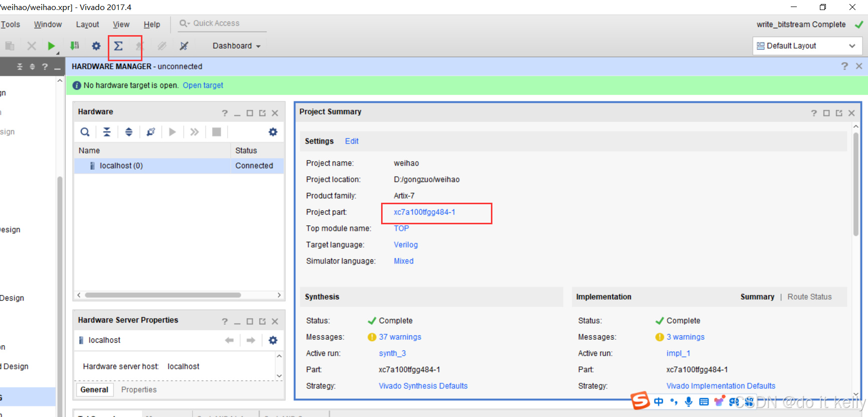Switch to the General tab
The image size is (868, 417).
94,389
